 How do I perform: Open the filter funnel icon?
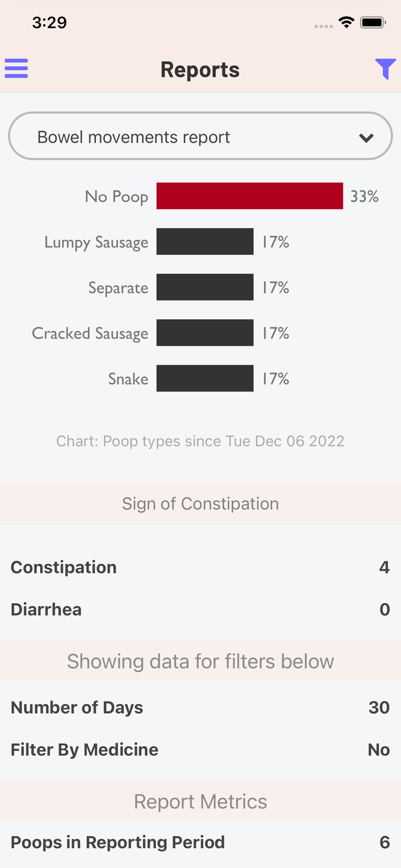tap(385, 69)
